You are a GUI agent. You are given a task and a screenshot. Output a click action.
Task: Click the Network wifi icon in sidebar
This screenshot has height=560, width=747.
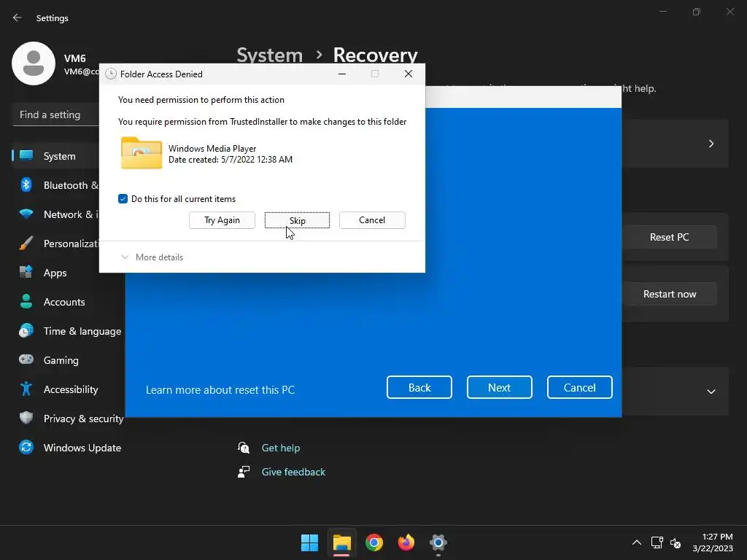click(x=26, y=214)
